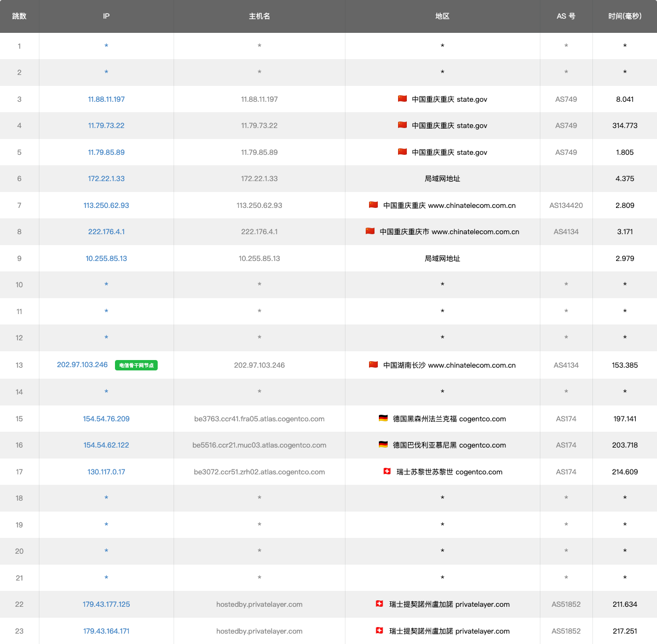Click the China flag beside 湖南长沙
657x644 pixels.
[x=373, y=365]
